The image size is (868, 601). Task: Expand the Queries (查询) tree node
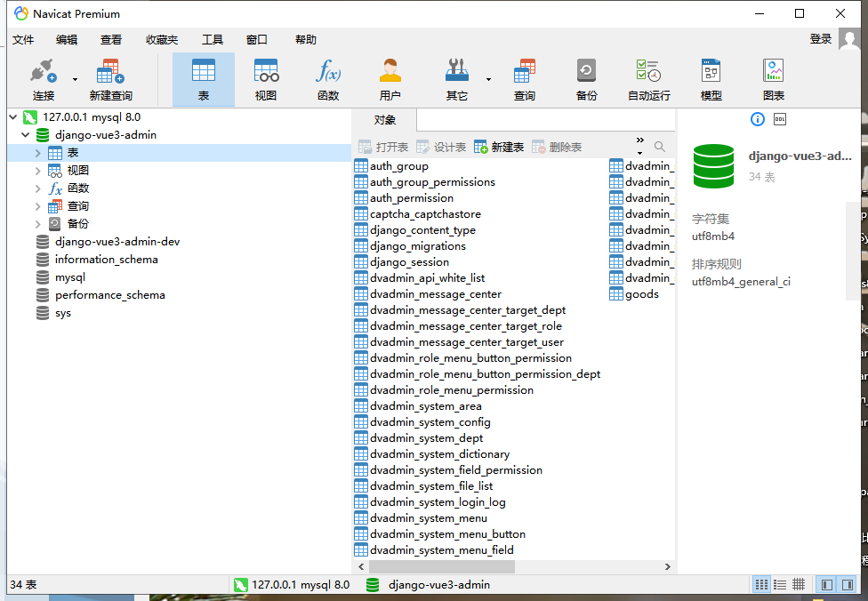(37, 206)
